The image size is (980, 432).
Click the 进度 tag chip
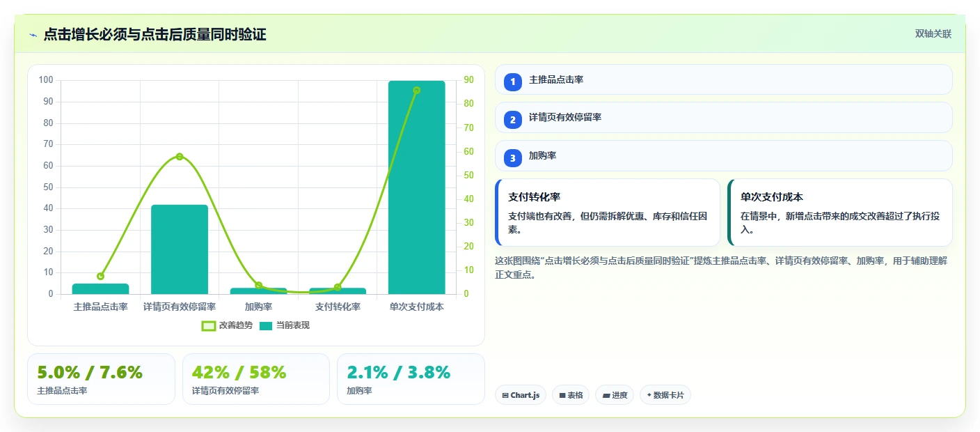pyautogui.click(x=615, y=395)
